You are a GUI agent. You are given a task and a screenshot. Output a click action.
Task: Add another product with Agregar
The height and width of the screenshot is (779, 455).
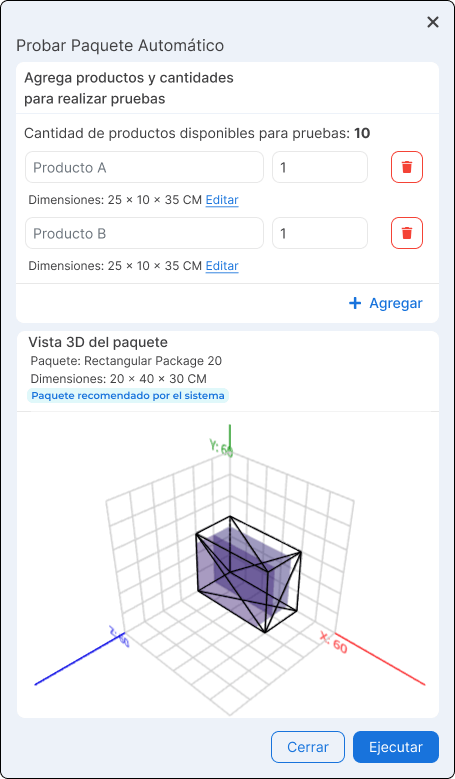(386, 303)
